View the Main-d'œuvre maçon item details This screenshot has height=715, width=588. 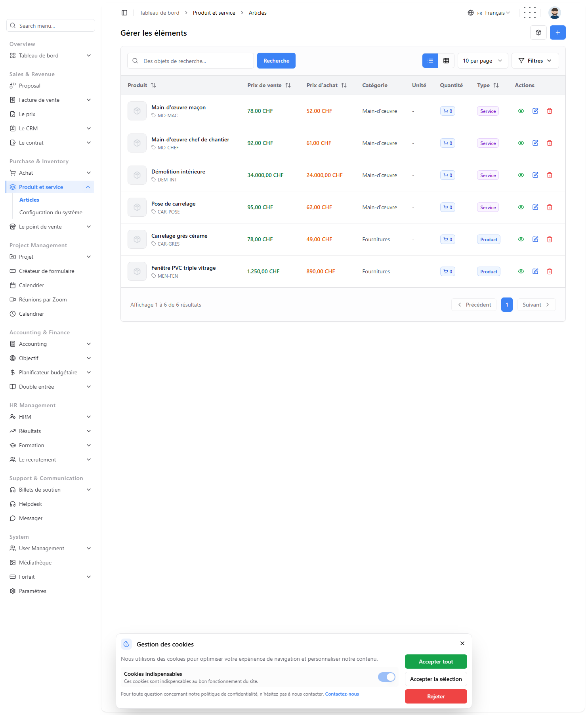[521, 111]
